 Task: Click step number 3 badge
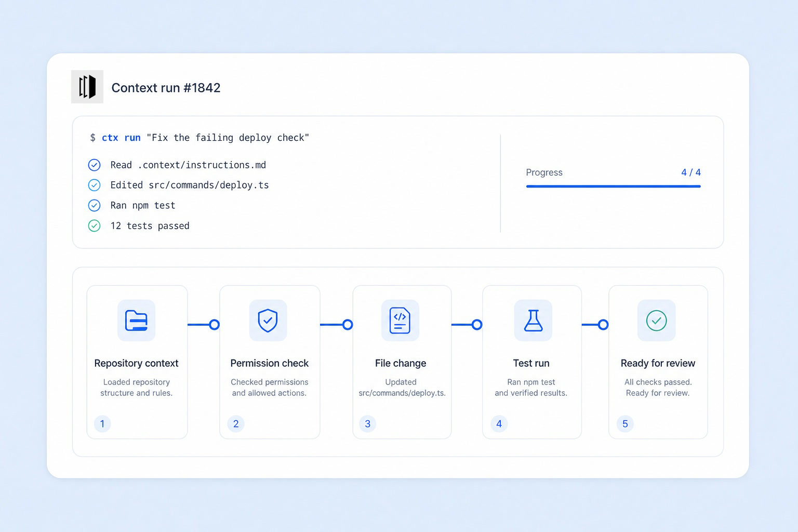point(368,424)
